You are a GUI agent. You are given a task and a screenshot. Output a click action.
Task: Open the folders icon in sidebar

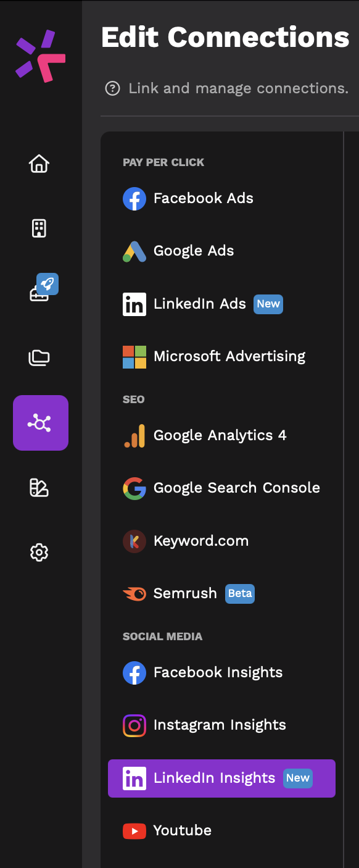(x=39, y=357)
